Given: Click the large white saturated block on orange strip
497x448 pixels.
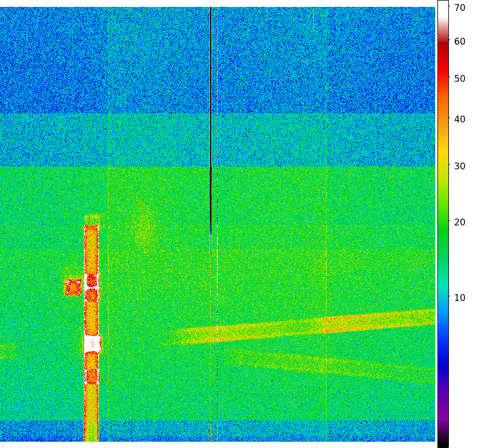Looking at the screenshot, I should (93, 344).
